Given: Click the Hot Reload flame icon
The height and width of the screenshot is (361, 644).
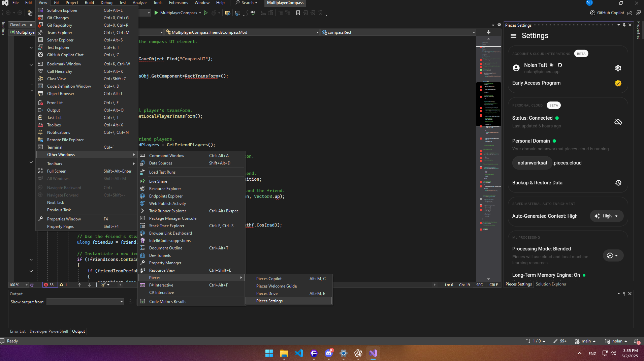Looking at the screenshot, I should pos(214,13).
